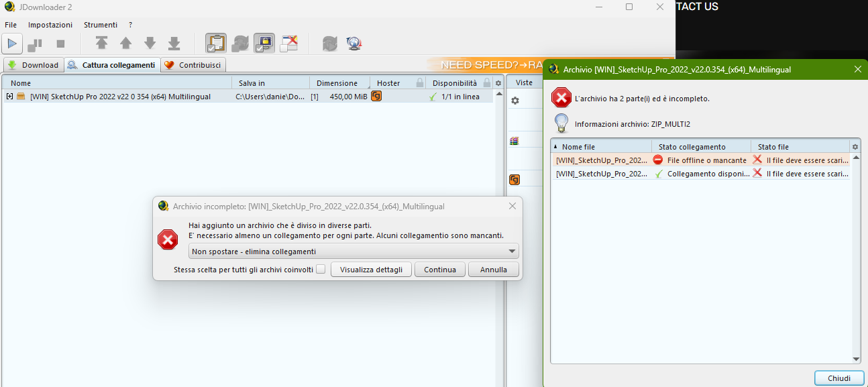Screen dimensions: 868x387
Task: Open column settings gear in archive table
Action: coord(855,147)
